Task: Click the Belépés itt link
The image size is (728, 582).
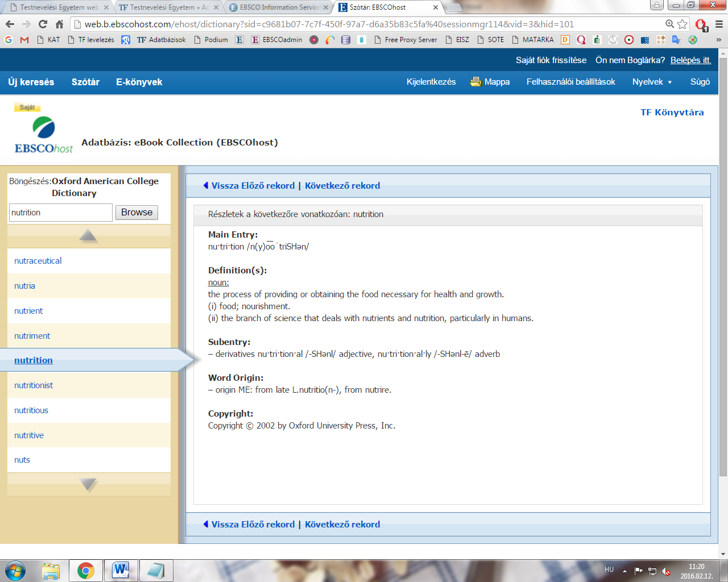Action: (690, 60)
